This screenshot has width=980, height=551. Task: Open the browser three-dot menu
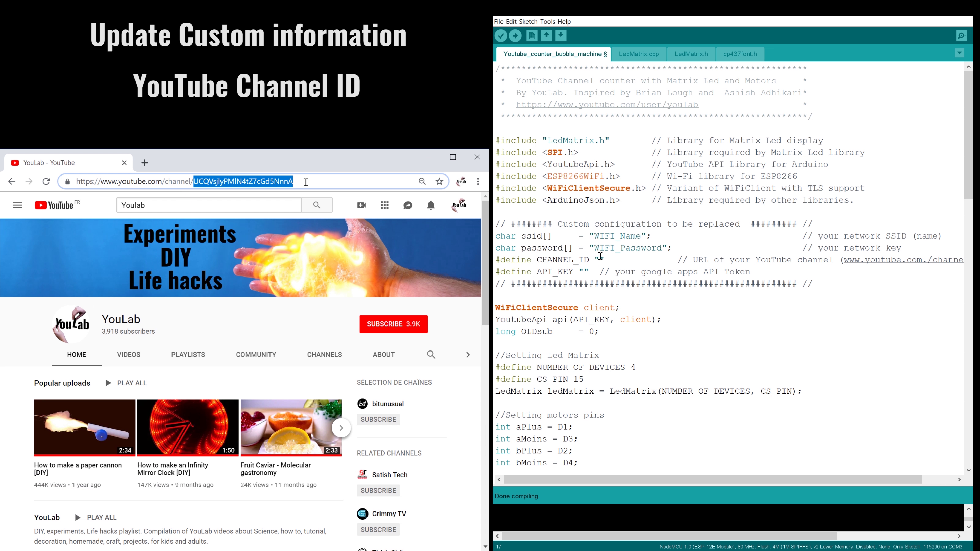pyautogui.click(x=478, y=181)
